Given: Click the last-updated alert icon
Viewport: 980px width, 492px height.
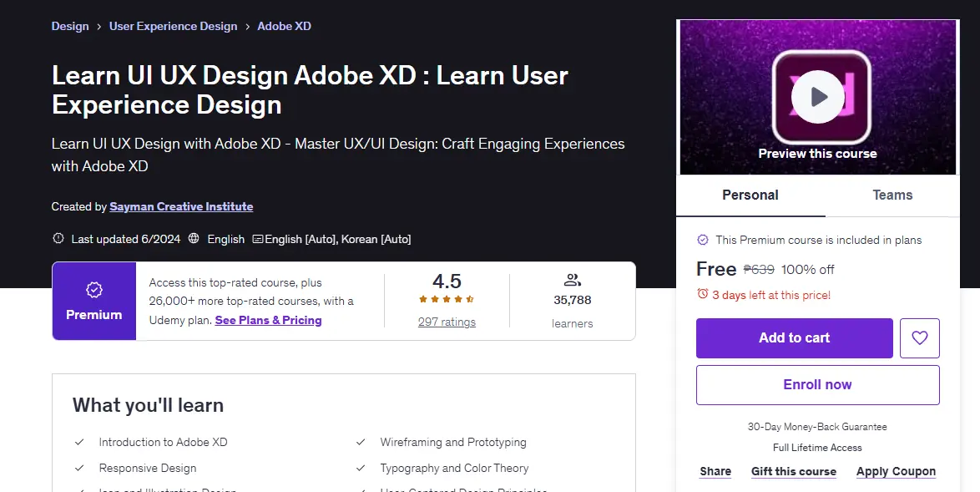Looking at the screenshot, I should pyautogui.click(x=58, y=238).
